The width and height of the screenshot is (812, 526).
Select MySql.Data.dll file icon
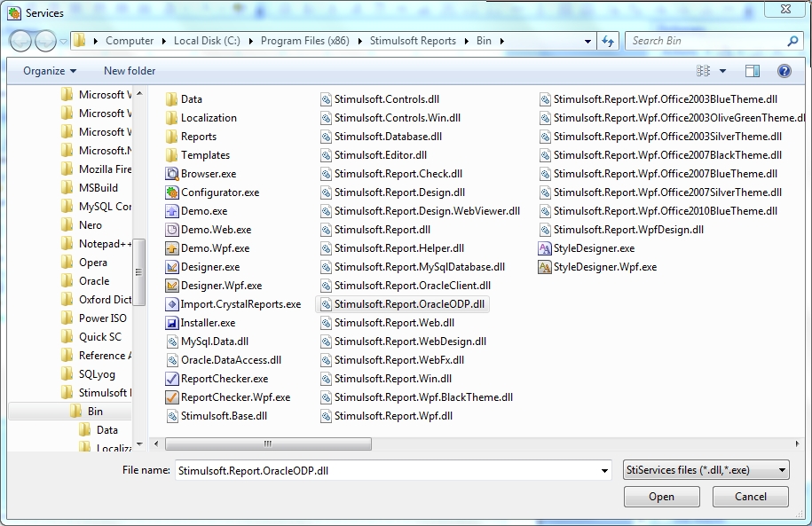coord(172,342)
